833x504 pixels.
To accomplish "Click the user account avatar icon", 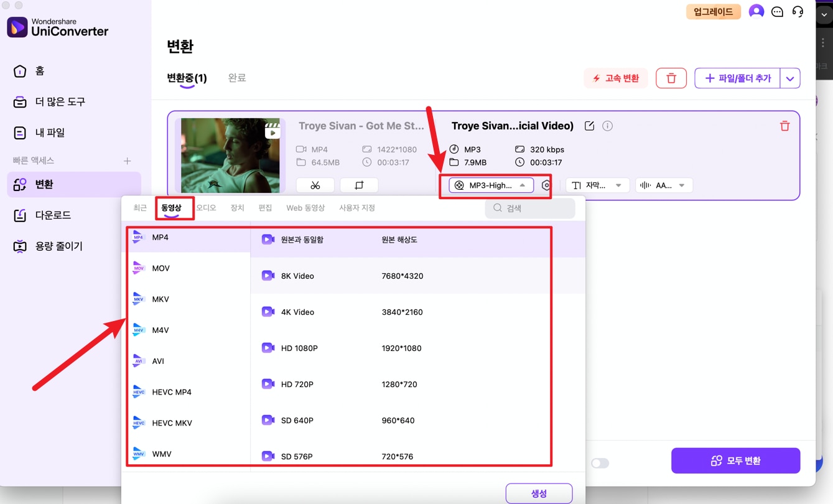I will click(x=756, y=11).
